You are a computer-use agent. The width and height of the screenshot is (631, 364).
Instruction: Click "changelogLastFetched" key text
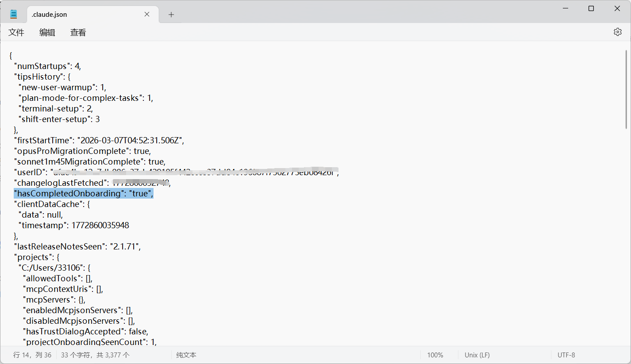[x=61, y=183]
